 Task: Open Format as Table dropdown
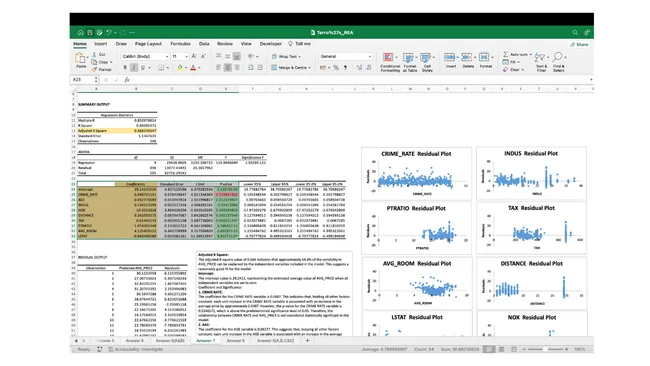(410, 63)
